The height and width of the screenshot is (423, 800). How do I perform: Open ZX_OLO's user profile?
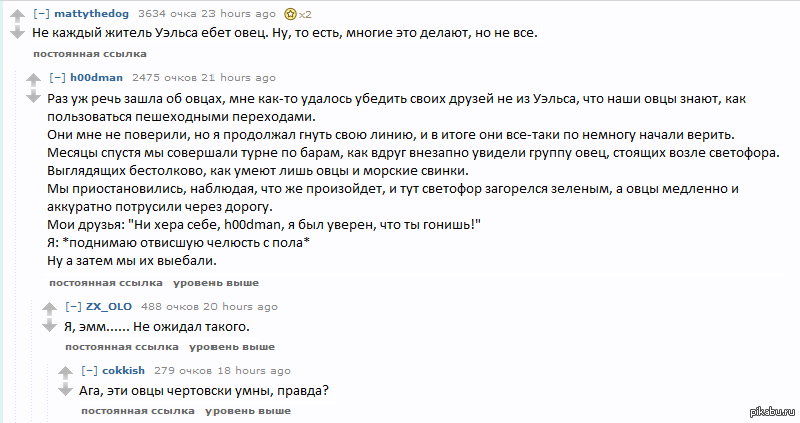pyautogui.click(x=109, y=306)
